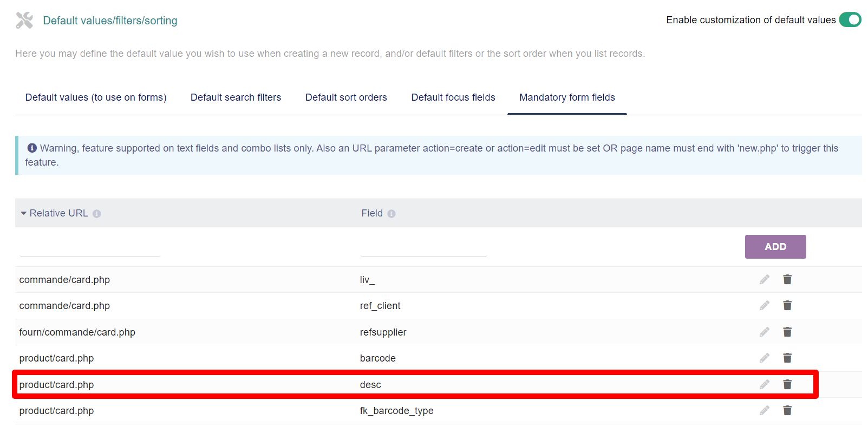868x440 pixels.
Task: Delete the desc field entry
Action: (787, 384)
